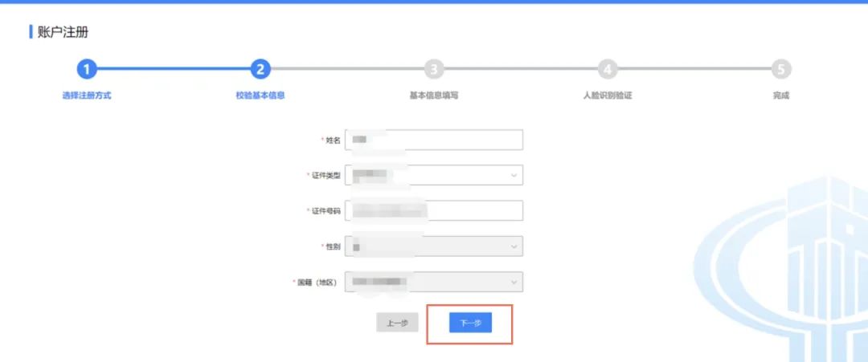
Task: Click the 账户注册 page heading
Action: click(63, 32)
